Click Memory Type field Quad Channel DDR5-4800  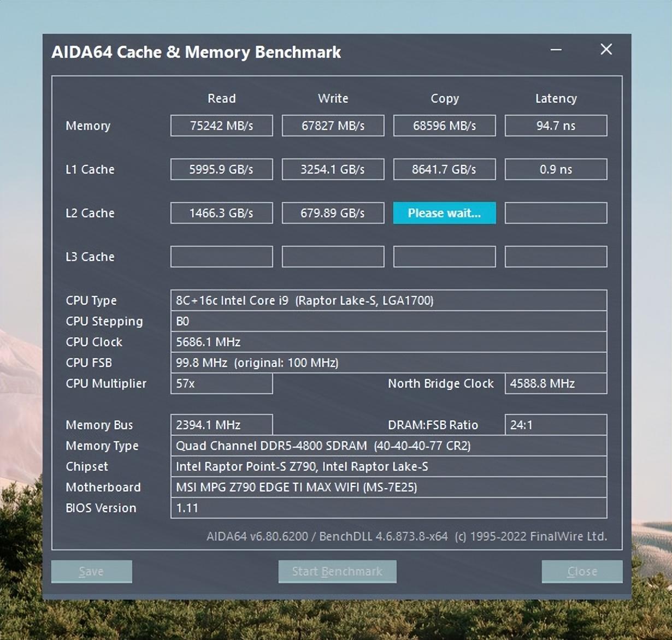pyautogui.click(x=388, y=446)
